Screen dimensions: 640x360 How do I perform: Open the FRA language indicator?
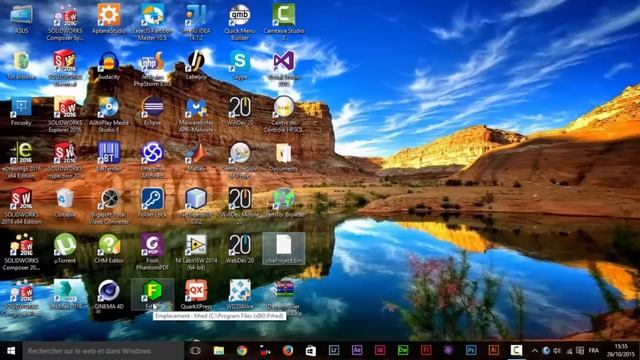[594, 351]
